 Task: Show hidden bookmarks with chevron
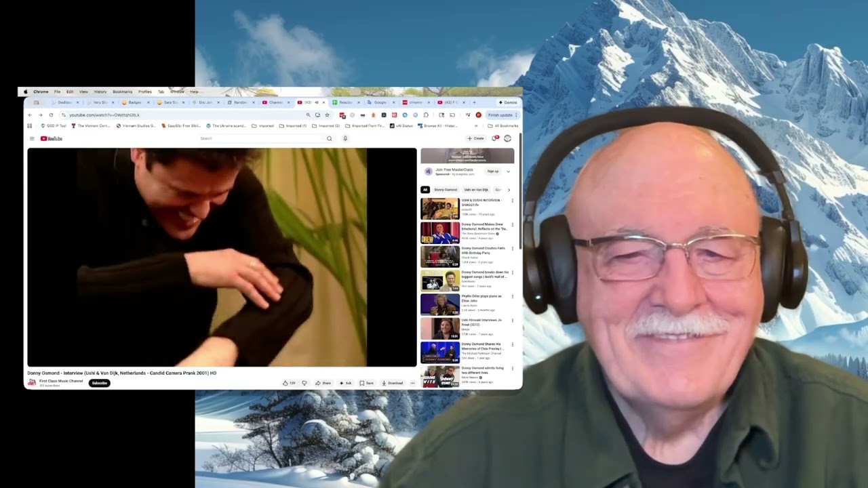476,126
